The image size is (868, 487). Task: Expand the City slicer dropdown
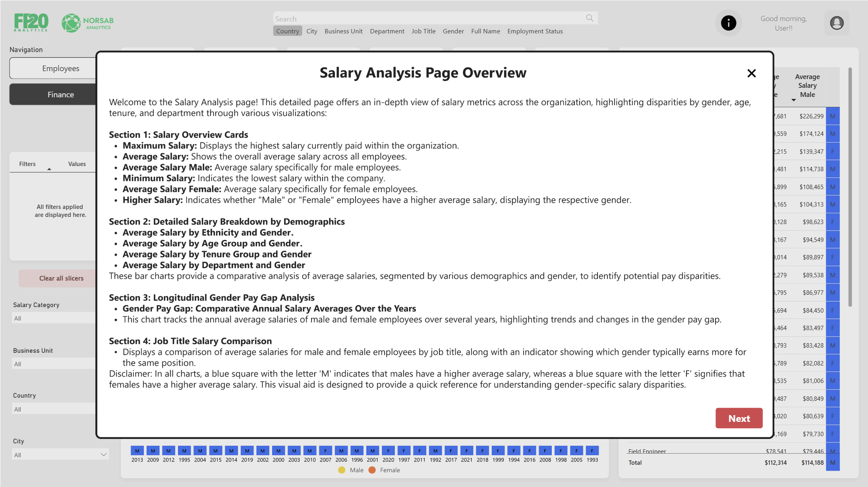pyautogui.click(x=103, y=454)
